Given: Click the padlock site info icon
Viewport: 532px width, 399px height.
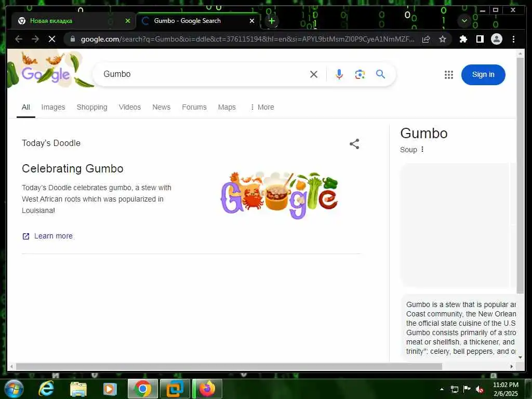Looking at the screenshot, I should click(x=73, y=39).
